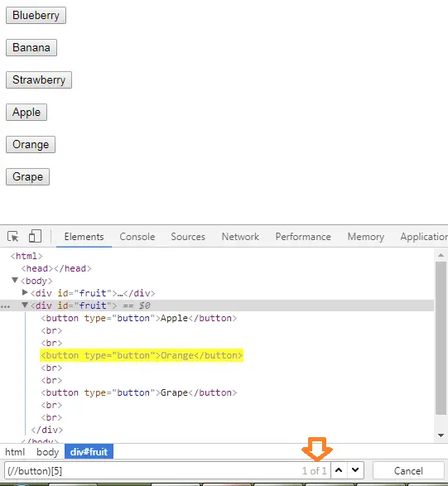Click the Strawberry button
The image size is (448, 486).
click(39, 79)
